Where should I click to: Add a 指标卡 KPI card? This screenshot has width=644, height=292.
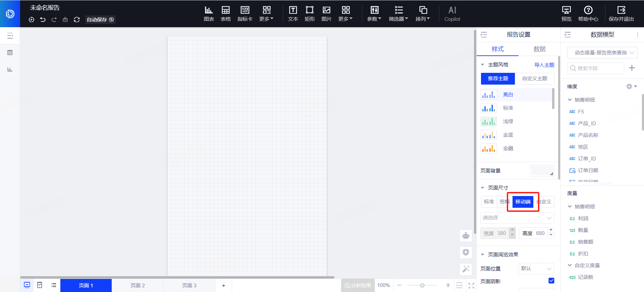245,14
